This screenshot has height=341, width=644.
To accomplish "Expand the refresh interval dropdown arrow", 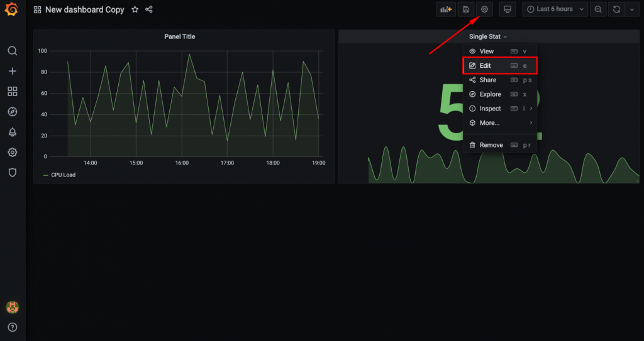I will coord(632,9).
